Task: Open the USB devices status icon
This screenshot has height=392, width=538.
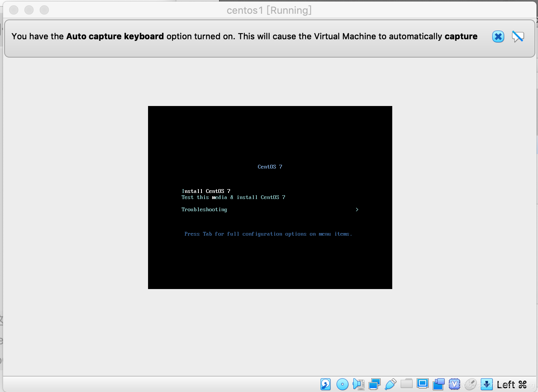Action: [390, 384]
